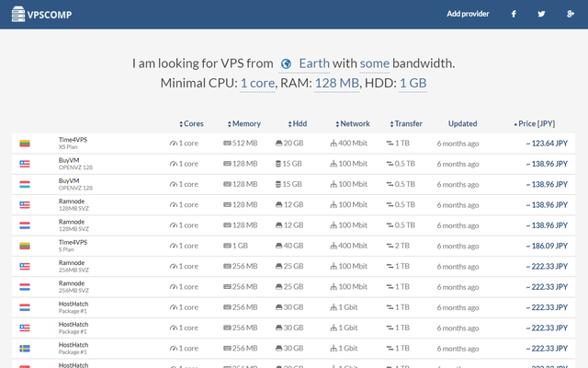Click the US flag on BuyVM OPENVZ 128 row

tap(25, 164)
